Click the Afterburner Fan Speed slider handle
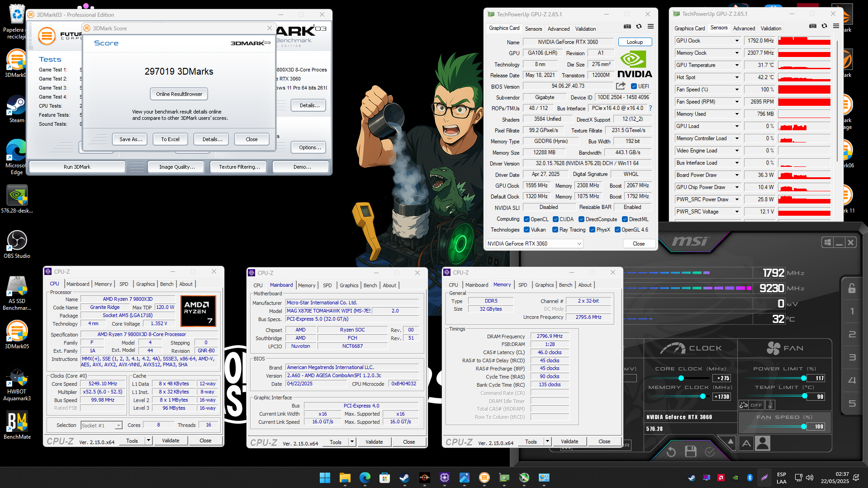 click(803, 426)
